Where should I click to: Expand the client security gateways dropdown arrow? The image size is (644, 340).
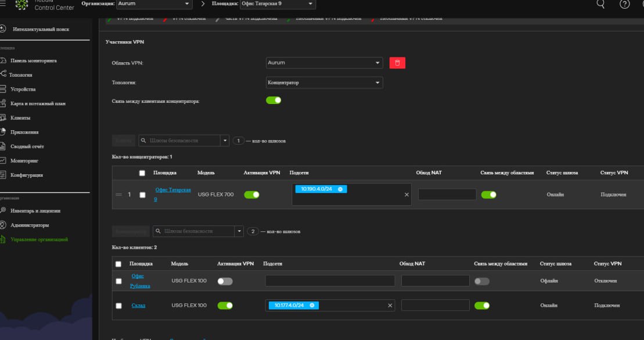pyautogui.click(x=239, y=231)
